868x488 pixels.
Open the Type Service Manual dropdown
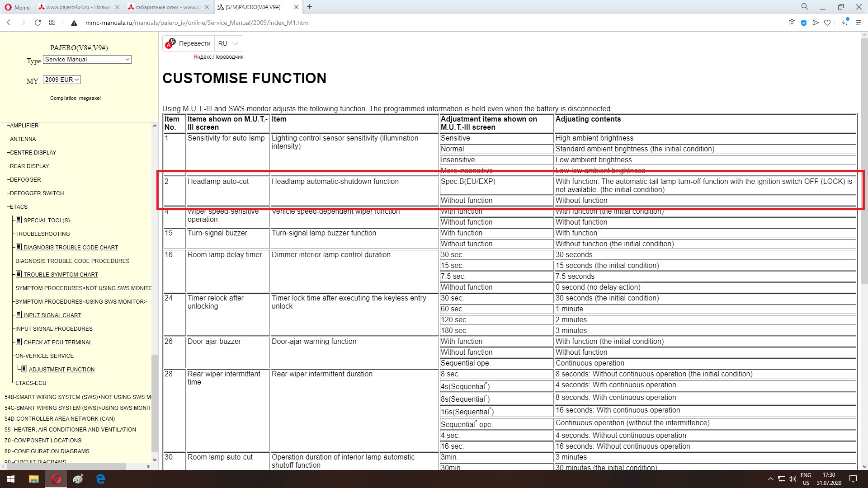[87, 59]
